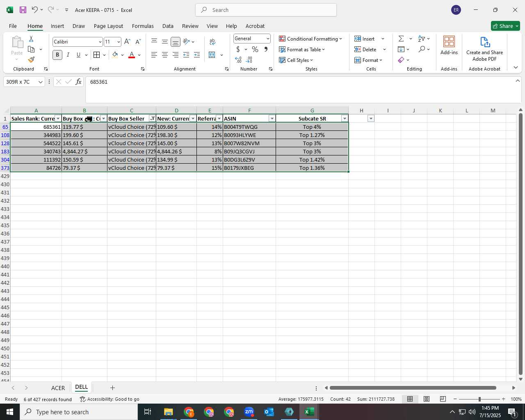The height and width of the screenshot is (420, 525).
Task: Open the font name dropdown Calibri
Action: tap(100, 42)
